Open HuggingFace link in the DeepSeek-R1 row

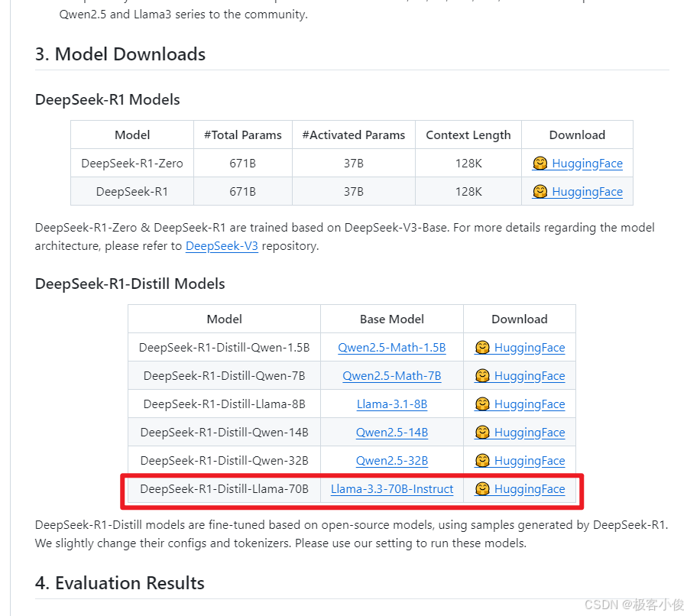pos(578,192)
